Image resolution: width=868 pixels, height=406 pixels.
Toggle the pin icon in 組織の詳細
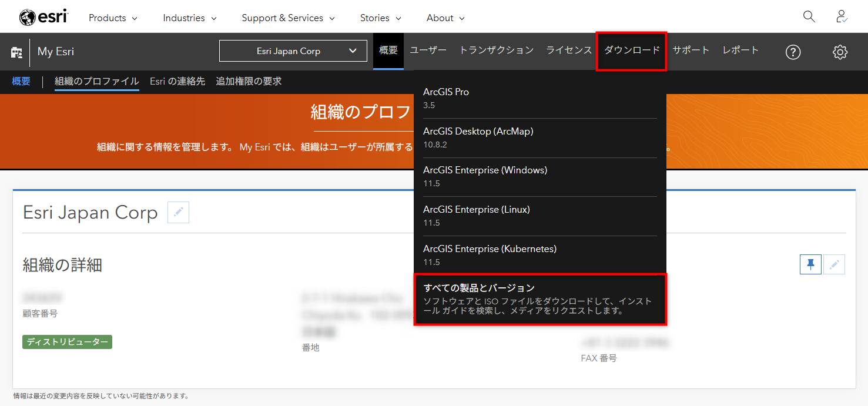810,264
